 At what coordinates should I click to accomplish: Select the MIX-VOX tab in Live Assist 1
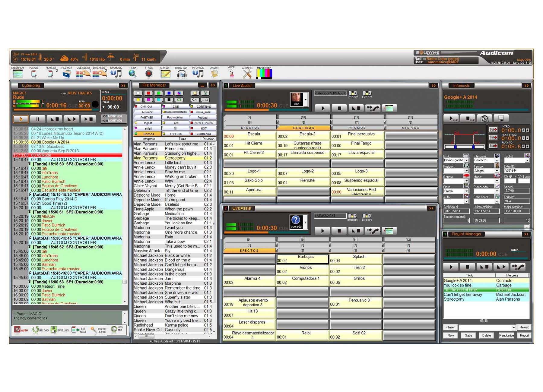(411, 128)
